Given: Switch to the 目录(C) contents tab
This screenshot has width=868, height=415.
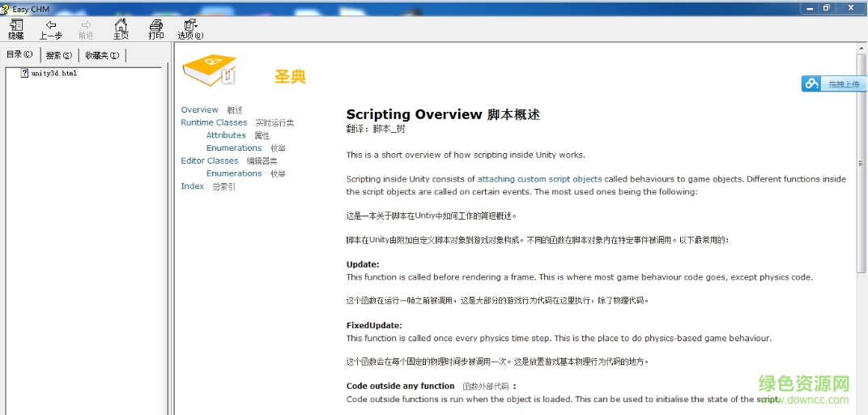Looking at the screenshot, I should [x=19, y=54].
